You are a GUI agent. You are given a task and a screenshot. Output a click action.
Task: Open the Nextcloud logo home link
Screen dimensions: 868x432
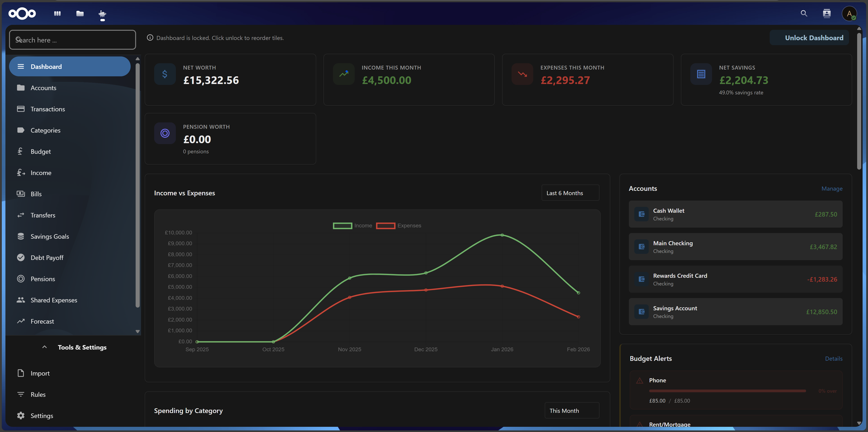click(x=22, y=14)
